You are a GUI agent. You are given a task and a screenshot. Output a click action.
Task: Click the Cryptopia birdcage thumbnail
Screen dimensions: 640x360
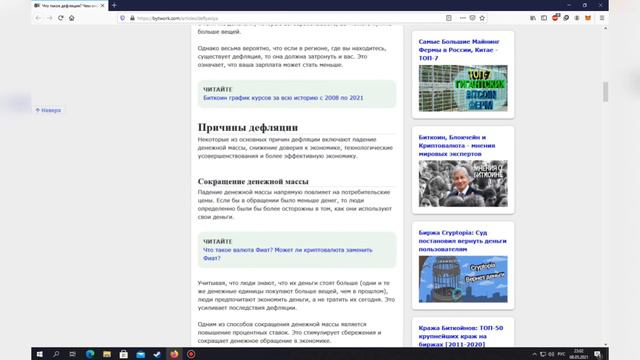click(x=463, y=279)
